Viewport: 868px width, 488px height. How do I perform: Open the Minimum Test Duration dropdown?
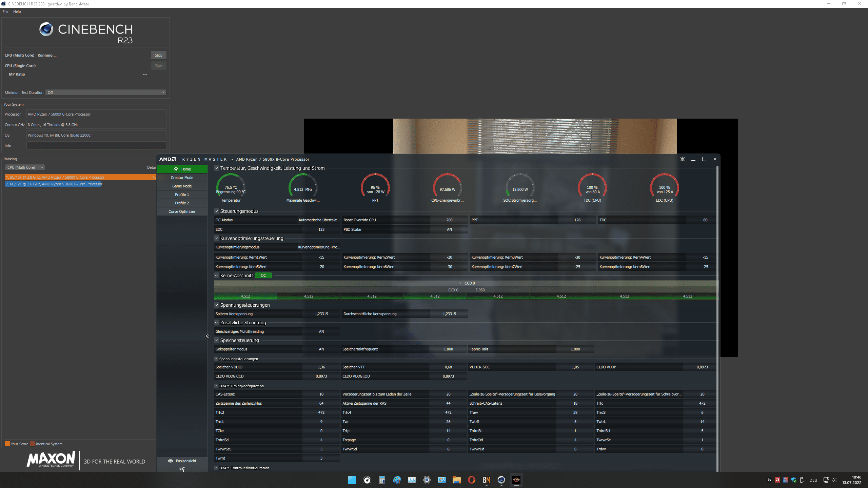(106, 93)
